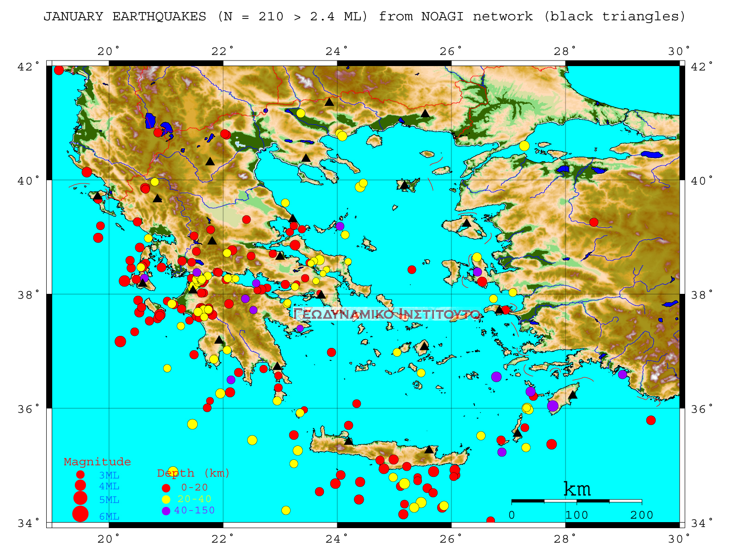736x560 pixels.
Task: Select the red dot on the bottom edge near 26.7°
Action: [x=490, y=521]
